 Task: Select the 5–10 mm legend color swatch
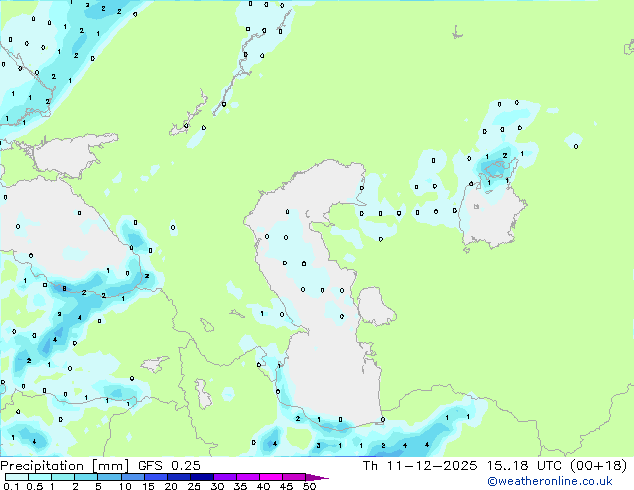pos(109,477)
